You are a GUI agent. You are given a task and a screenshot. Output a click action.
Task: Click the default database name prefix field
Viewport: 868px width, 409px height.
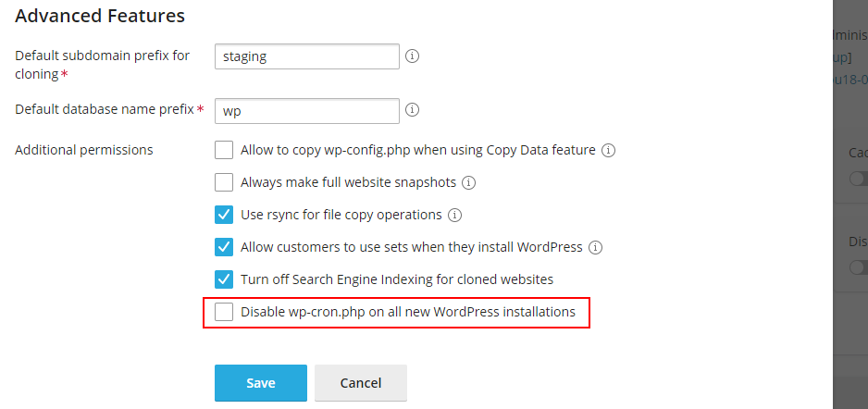point(307,111)
